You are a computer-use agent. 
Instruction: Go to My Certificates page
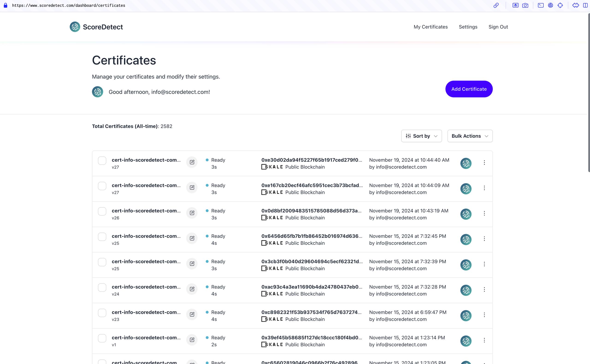[x=430, y=27]
